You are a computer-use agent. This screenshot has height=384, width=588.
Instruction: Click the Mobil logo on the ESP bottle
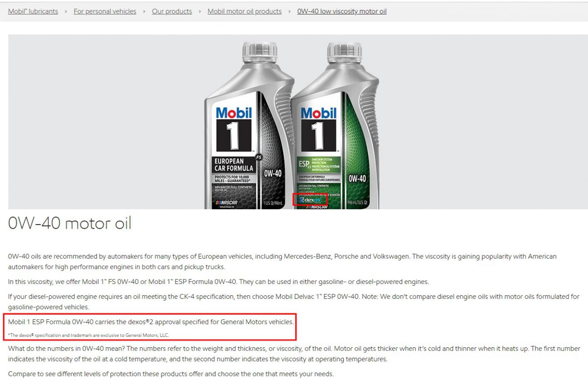[318, 112]
